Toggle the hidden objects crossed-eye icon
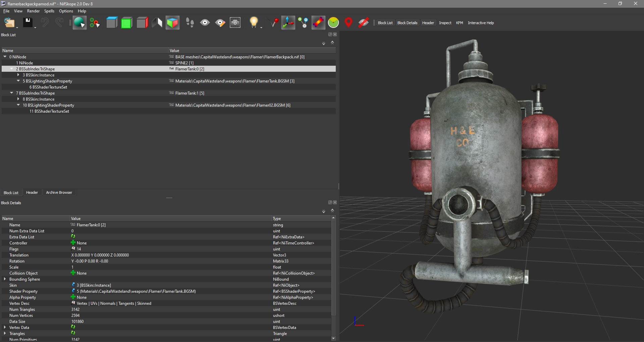The image size is (644, 342). click(x=363, y=23)
